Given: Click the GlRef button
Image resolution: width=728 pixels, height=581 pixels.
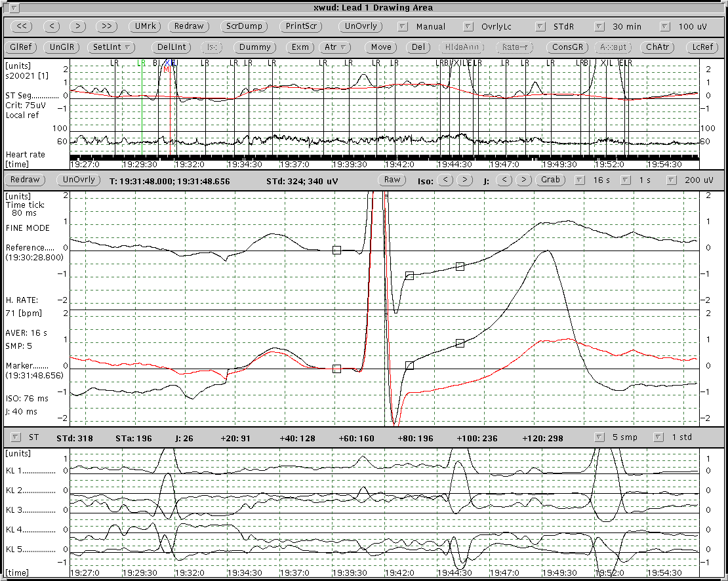Looking at the screenshot, I should [x=22, y=47].
